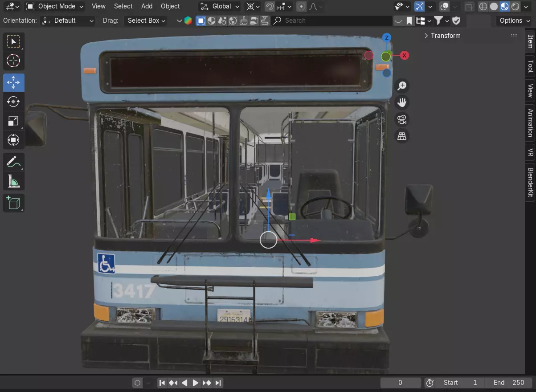Open the Select menu
Viewport: 536px width, 392px height.
[x=123, y=7]
